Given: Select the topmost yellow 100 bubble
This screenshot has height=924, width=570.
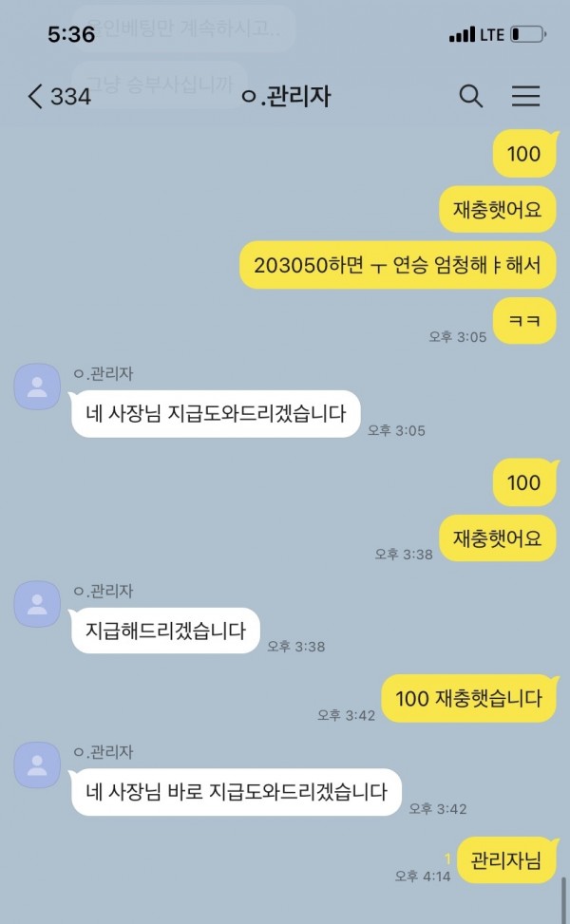Looking at the screenshot, I should [524, 154].
